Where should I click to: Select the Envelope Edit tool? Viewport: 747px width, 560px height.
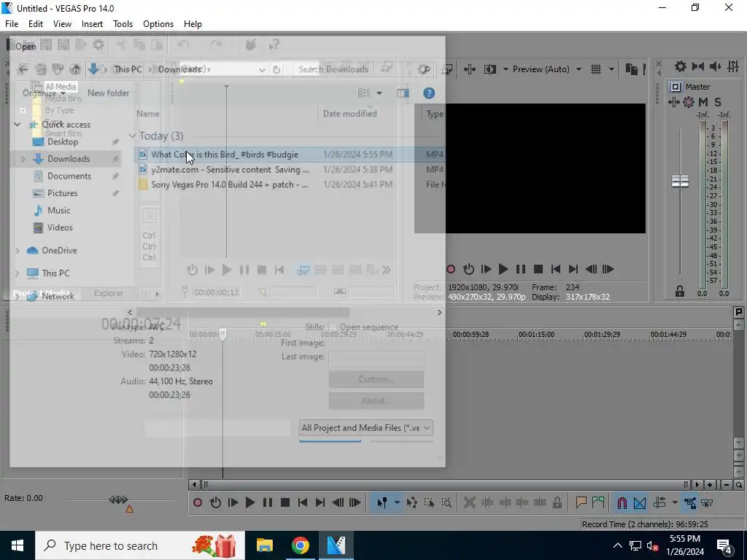(412, 502)
